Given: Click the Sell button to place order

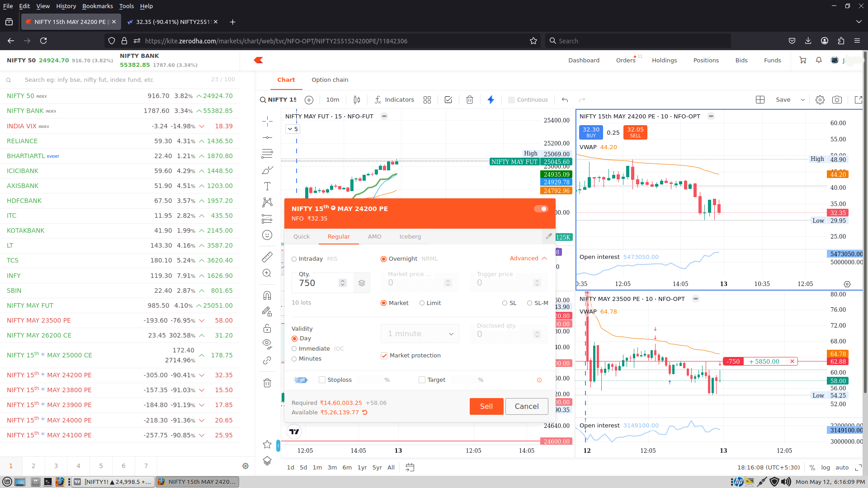Looking at the screenshot, I should coord(486,406).
